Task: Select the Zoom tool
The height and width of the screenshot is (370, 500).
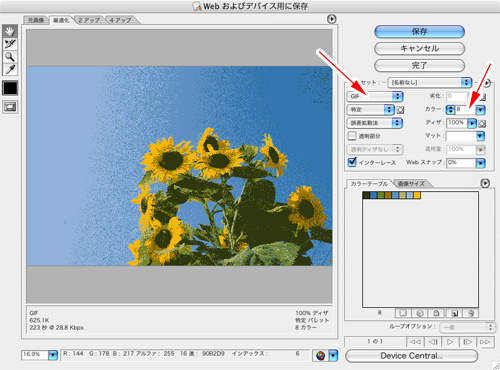Action: [x=10, y=57]
